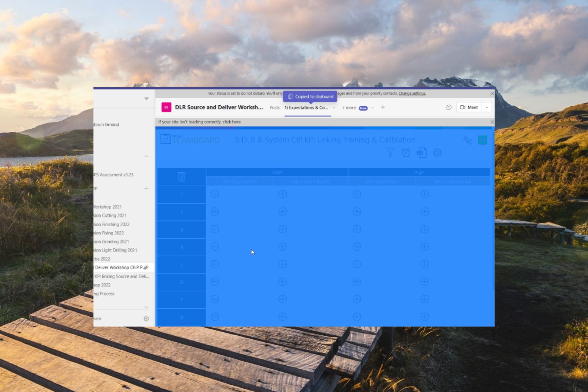Select the 1) Expectations & Co... tab
The height and width of the screenshot is (392, 588).
pos(306,107)
